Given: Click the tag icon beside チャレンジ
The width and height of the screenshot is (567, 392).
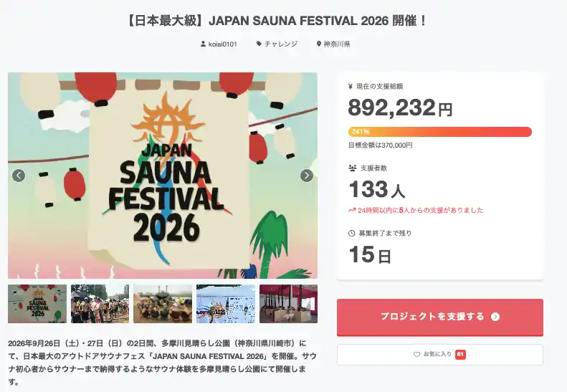Looking at the screenshot, I should click(259, 44).
